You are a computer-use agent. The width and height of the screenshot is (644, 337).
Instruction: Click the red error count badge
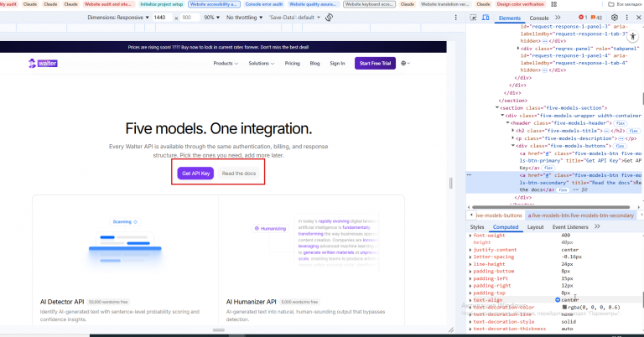pos(583,18)
